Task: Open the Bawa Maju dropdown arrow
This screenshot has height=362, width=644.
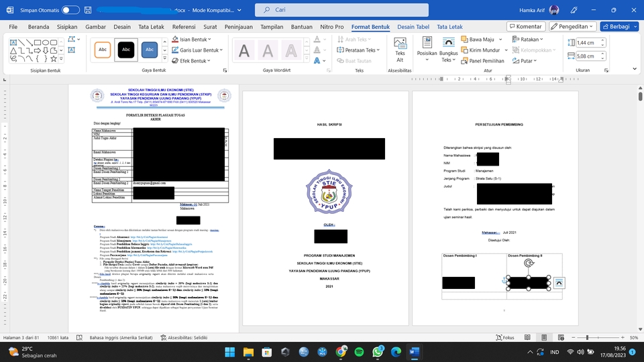Action: (500, 40)
